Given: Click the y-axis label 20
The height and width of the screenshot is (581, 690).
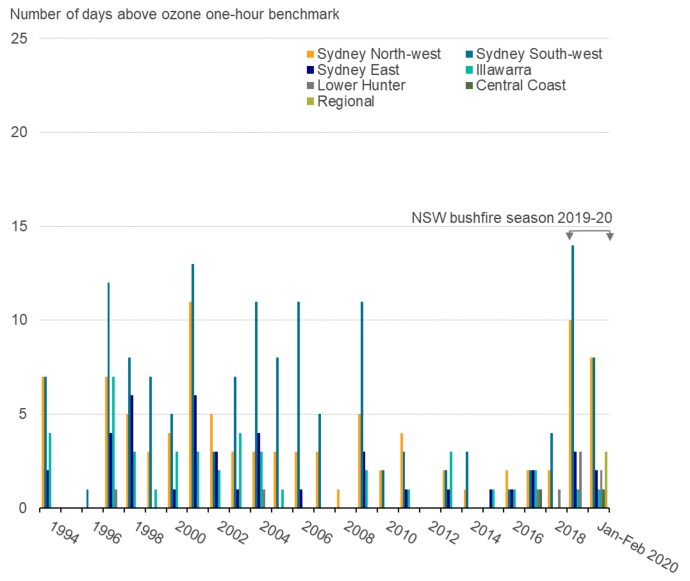Looking at the screenshot, I should (x=19, y=132).
